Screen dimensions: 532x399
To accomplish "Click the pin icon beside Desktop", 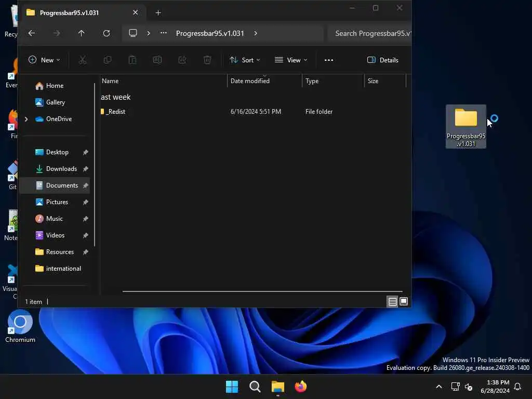I will [86, 152].
